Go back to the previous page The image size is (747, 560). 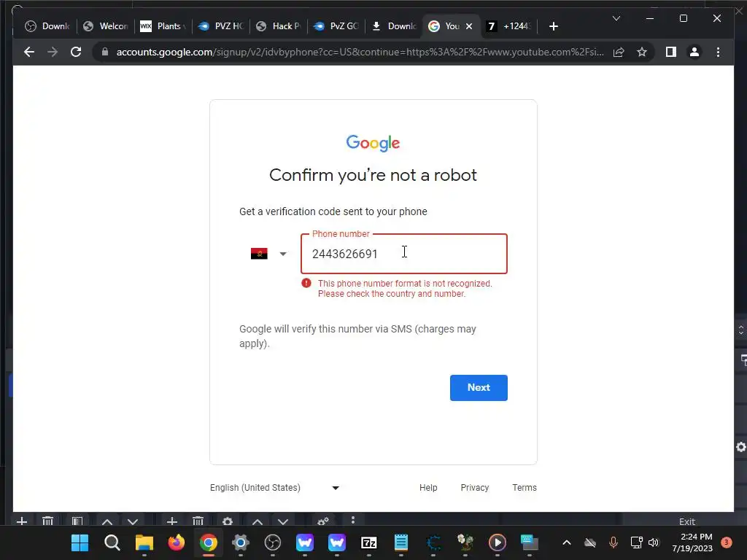29,52
